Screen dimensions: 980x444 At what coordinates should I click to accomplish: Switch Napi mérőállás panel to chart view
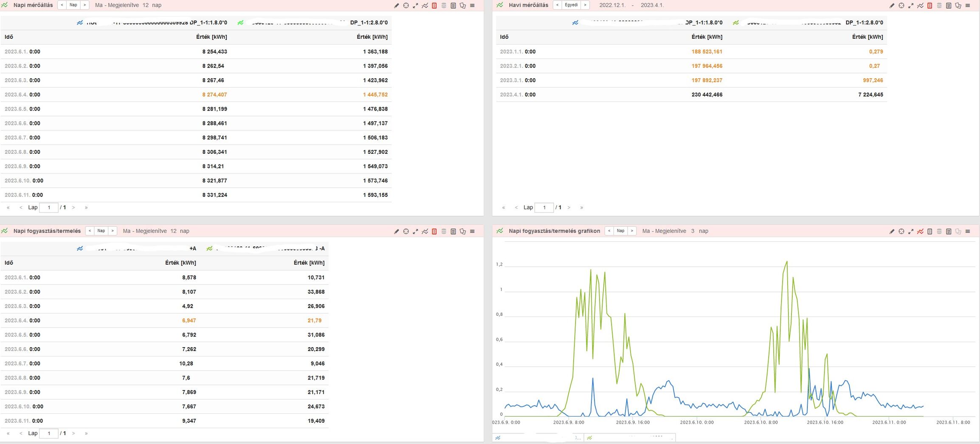(x=425, y=6)
